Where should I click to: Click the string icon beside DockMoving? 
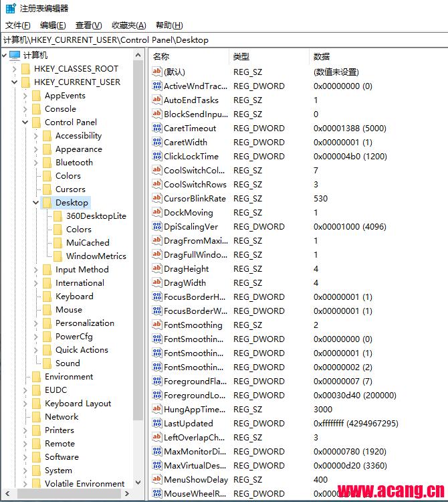(156, 213)
